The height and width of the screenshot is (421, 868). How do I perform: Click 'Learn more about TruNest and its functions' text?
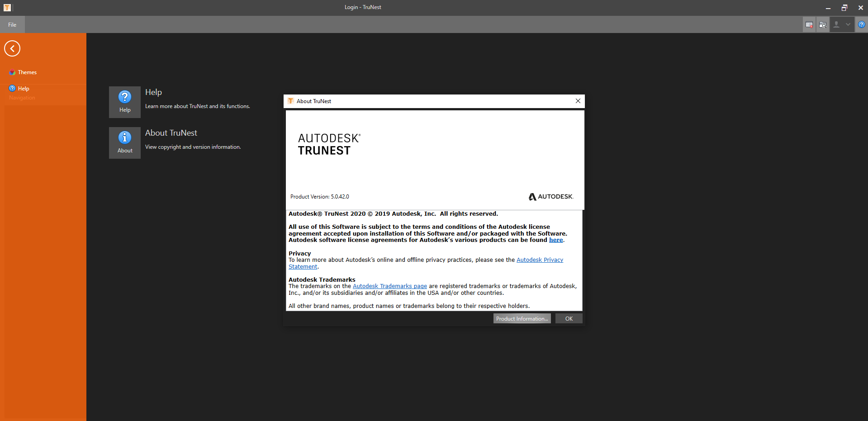[x=197, y=106]
